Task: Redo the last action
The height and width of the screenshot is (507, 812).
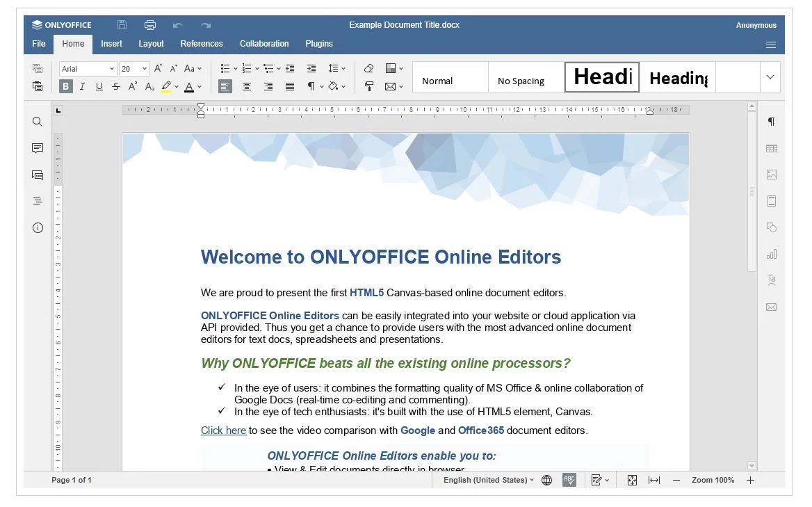Action: point(206,25)
